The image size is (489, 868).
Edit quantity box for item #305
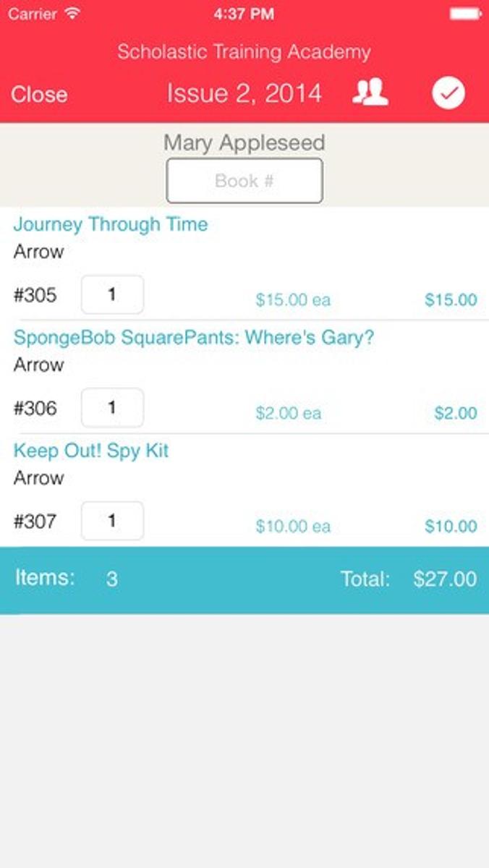(112, 294)
